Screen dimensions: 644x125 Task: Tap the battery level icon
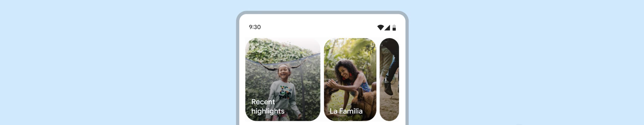coord(394,27)
